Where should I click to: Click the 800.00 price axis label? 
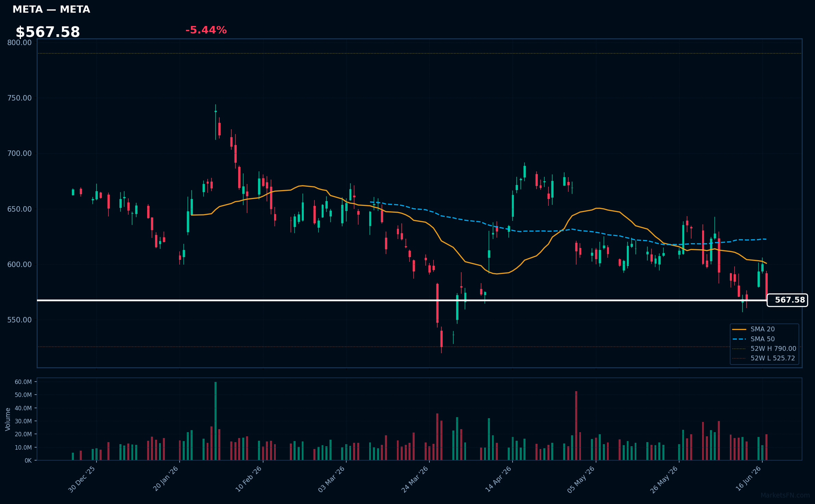tap(20, 42)
